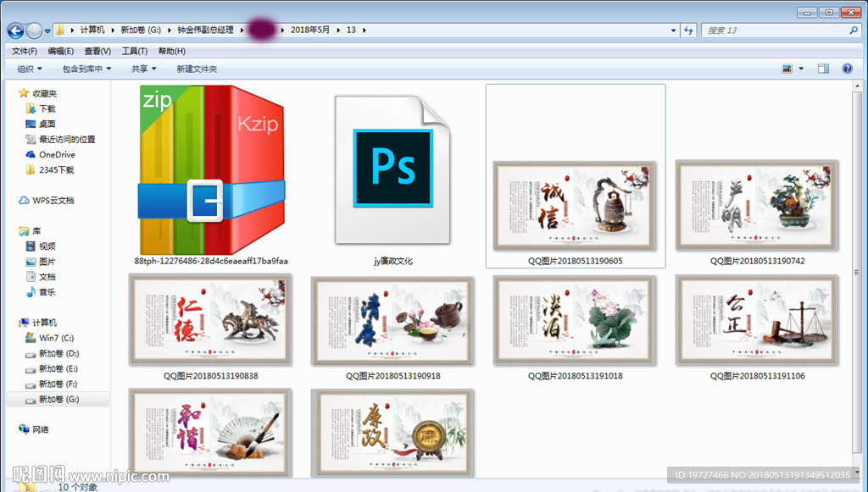Select thumbnail QQ图片20180513190918

click(x=392, y=321)
